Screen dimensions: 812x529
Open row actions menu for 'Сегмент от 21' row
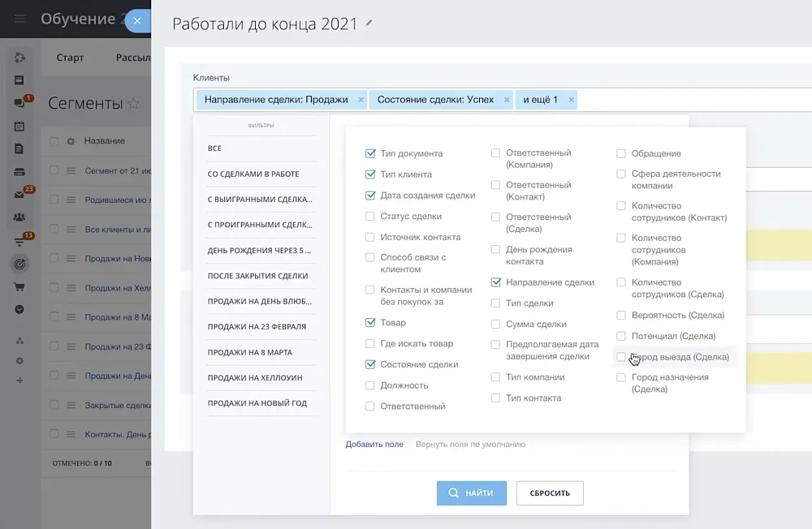point(71,170)
